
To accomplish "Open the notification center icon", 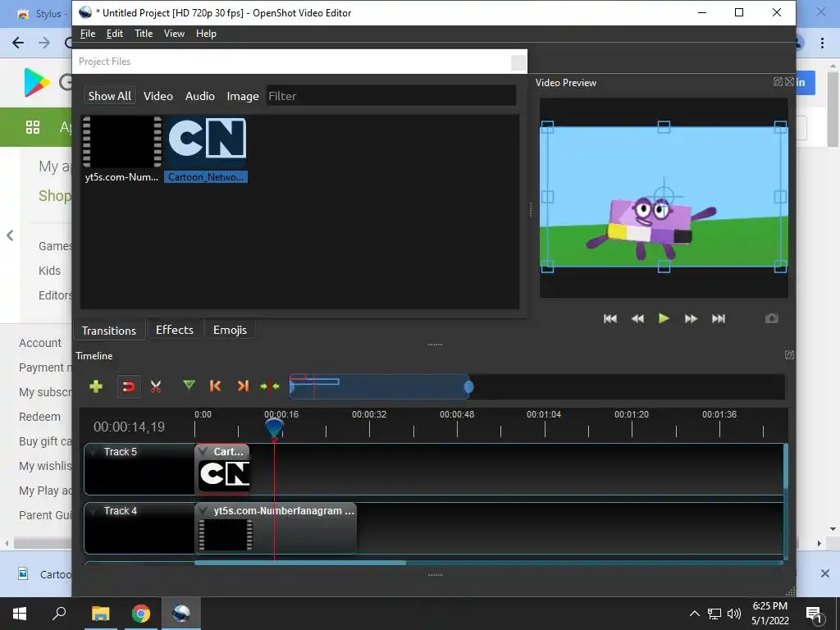I will point(815,614).
